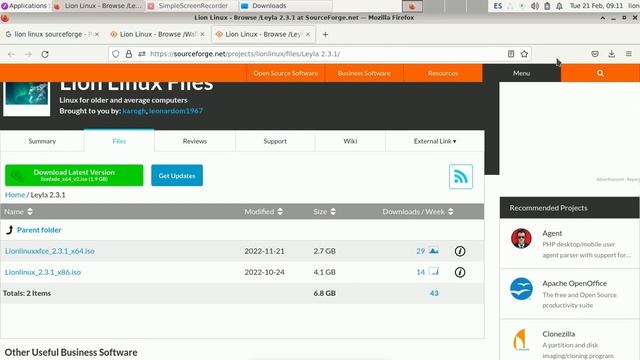Open the Wiki tab
The width and height of the screenshot is (640, 360).
point(350,141)
